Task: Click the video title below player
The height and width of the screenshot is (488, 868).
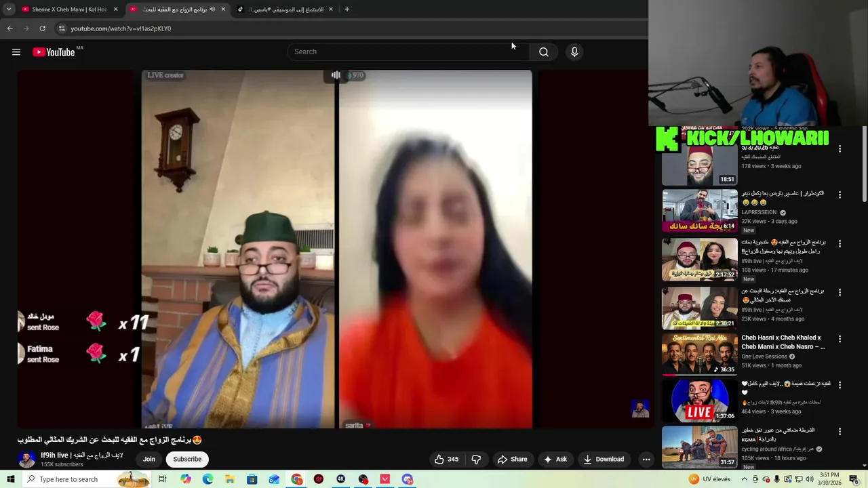Action: 110,440
